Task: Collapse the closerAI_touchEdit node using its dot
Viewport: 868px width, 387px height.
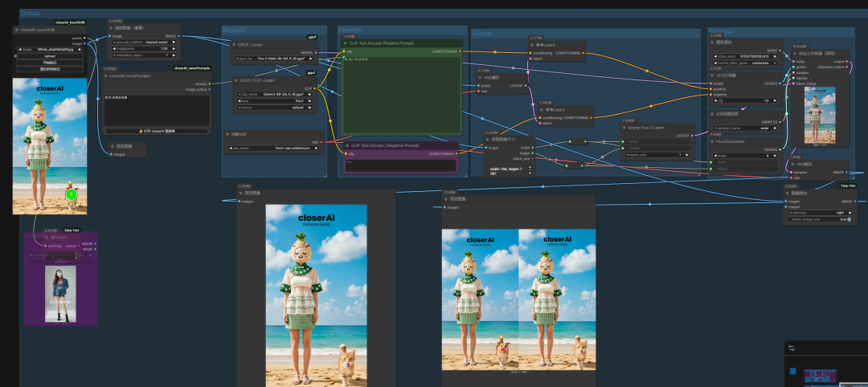Action: pyautogui.click(x=17, y=30)
